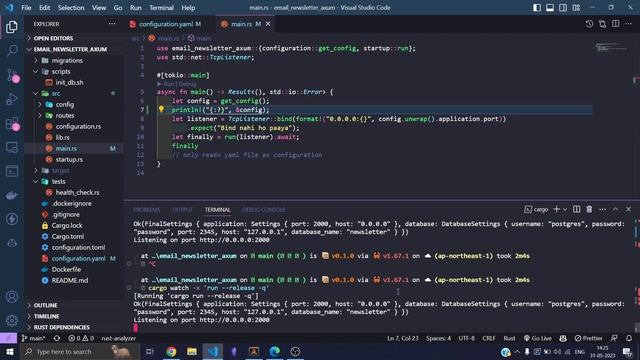The height and width of the screenshot is (360, 640).
Task: Switch to configuration.yaml editor tab
Action: (x=166, y=24)
